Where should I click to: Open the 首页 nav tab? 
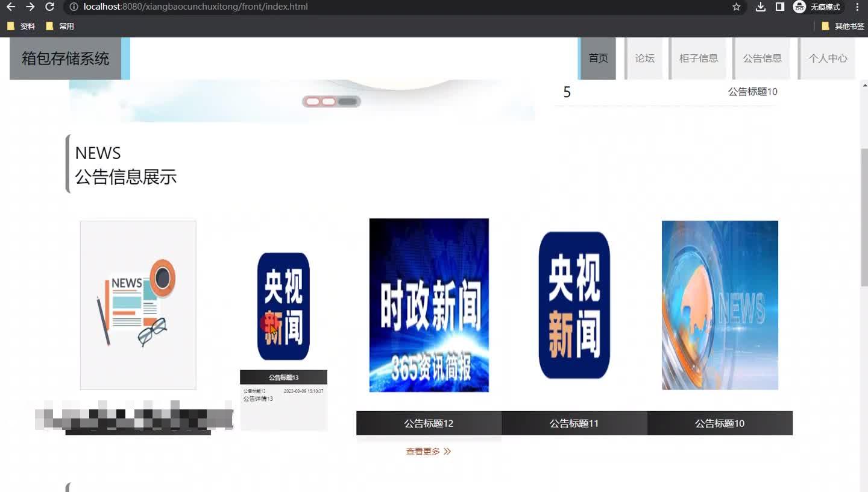click(598, 58)
